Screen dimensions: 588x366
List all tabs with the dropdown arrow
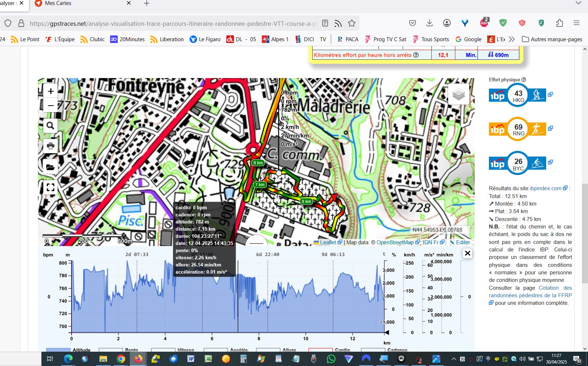point(578,3)
